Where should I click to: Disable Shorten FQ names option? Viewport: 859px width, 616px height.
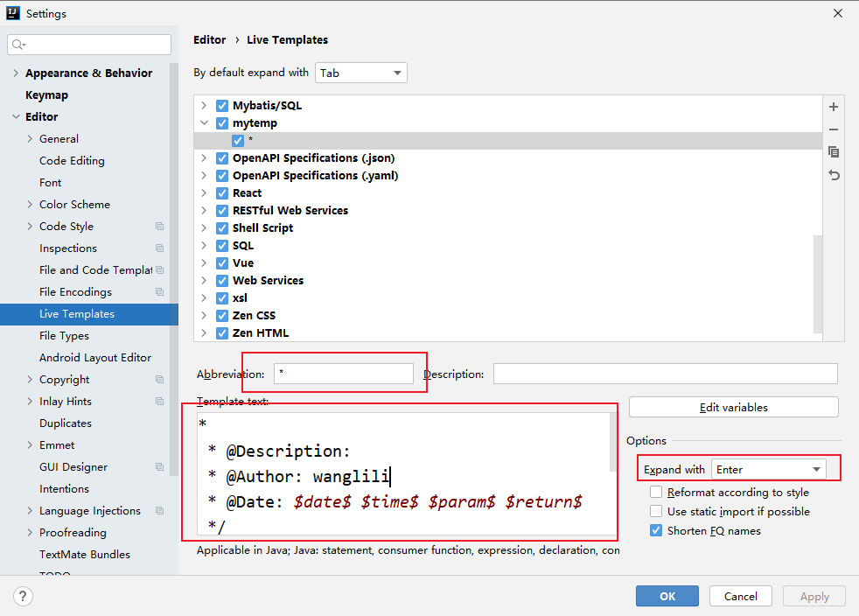[x=656, y=531]
